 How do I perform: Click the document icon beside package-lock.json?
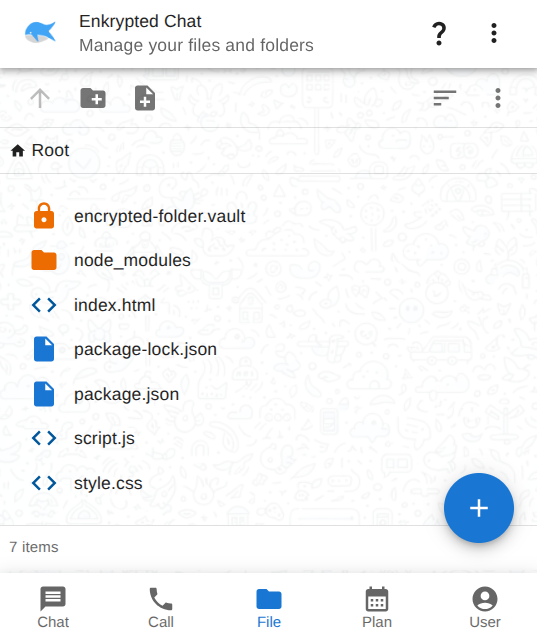(44, 349)
